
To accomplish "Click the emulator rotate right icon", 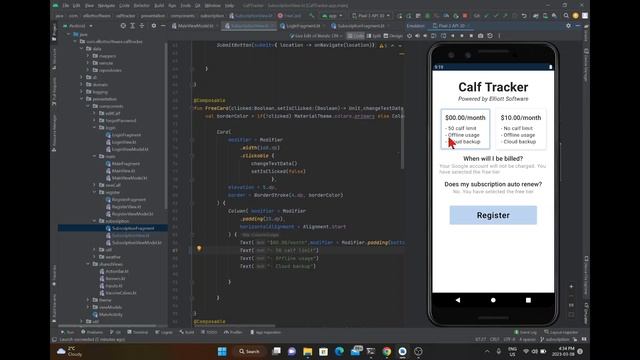I will pos(443,36).
